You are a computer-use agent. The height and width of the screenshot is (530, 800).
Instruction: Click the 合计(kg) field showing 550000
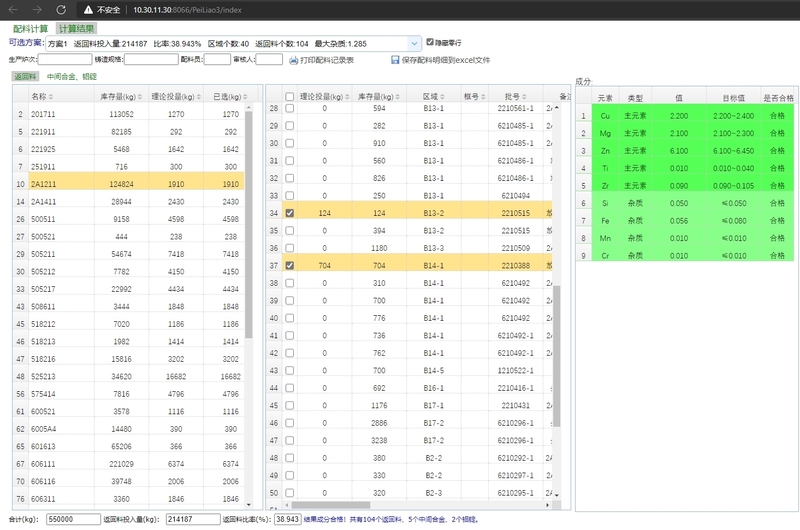(x=73, y=519)
